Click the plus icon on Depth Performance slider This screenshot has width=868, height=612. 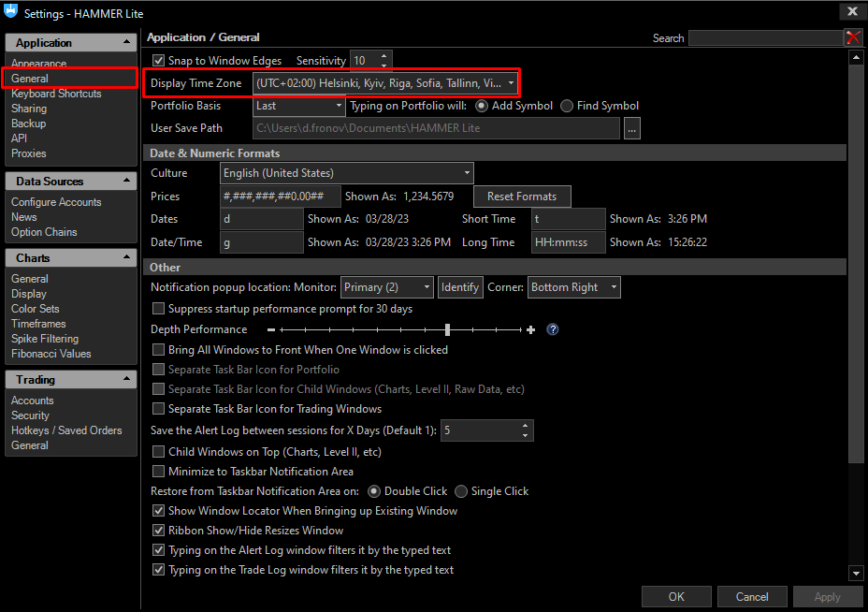531,329
